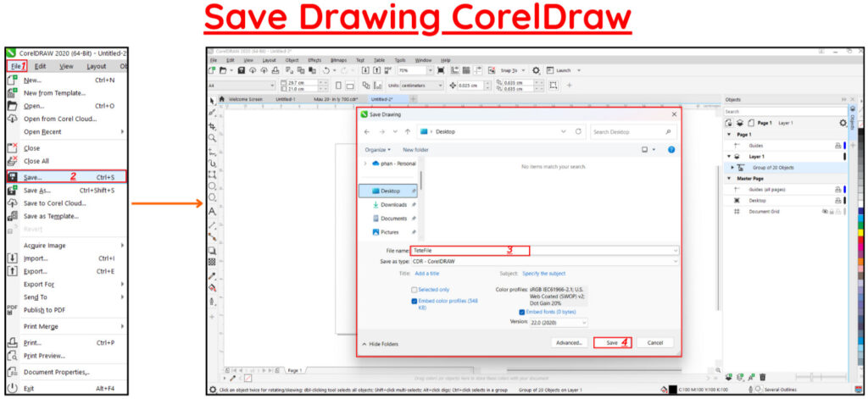Select the Text tool (letter A)

[212, 212]
